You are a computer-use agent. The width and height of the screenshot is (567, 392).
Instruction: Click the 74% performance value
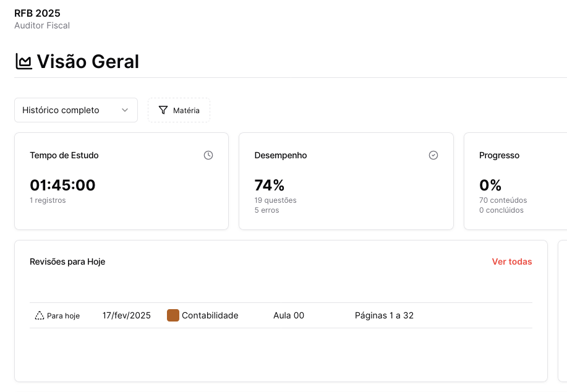click(x=270, y=185)
